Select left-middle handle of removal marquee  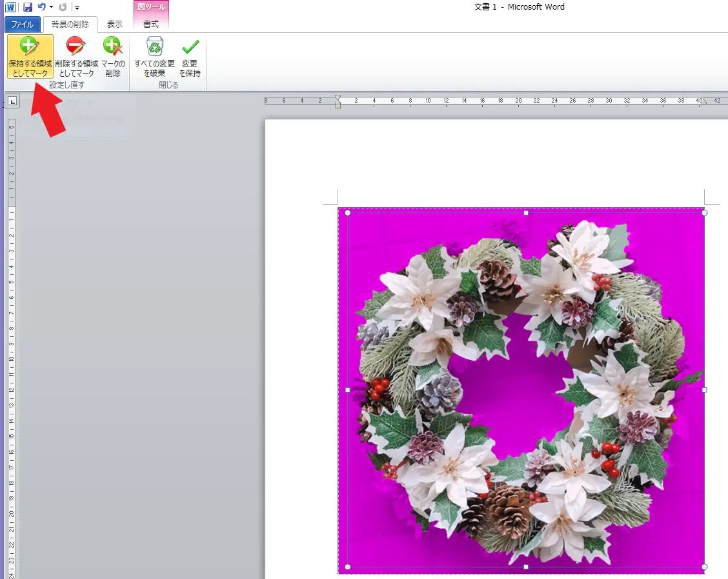[x=348, y=390]
